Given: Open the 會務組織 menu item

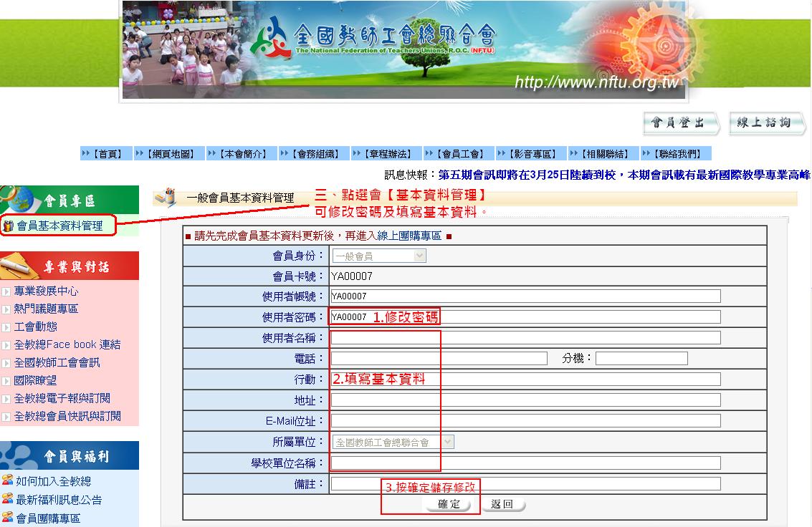Looking at the screenshot, I should (x=315, y=154).
